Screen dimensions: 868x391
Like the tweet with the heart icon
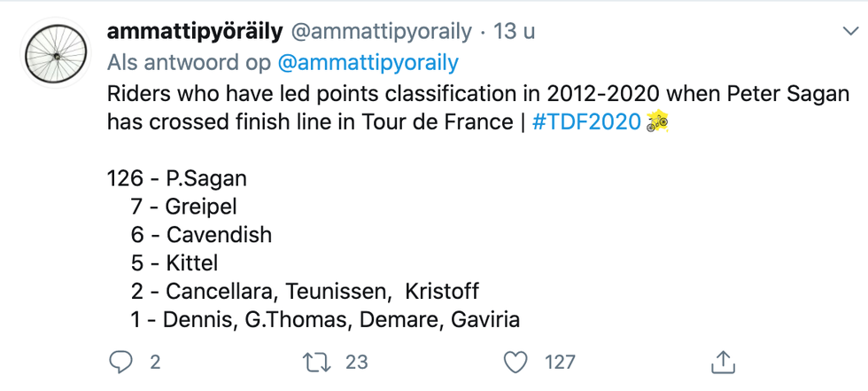coord(515,363)
